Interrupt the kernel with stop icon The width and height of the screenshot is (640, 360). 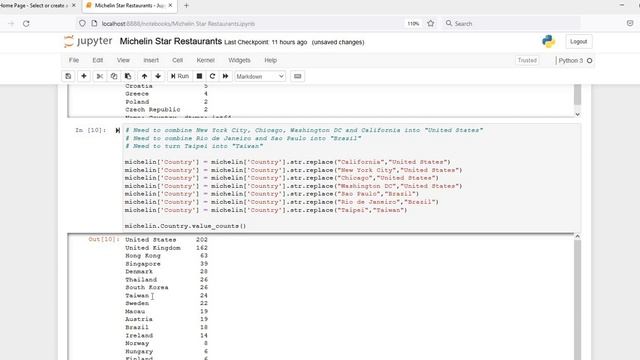(x=199, y=76)
